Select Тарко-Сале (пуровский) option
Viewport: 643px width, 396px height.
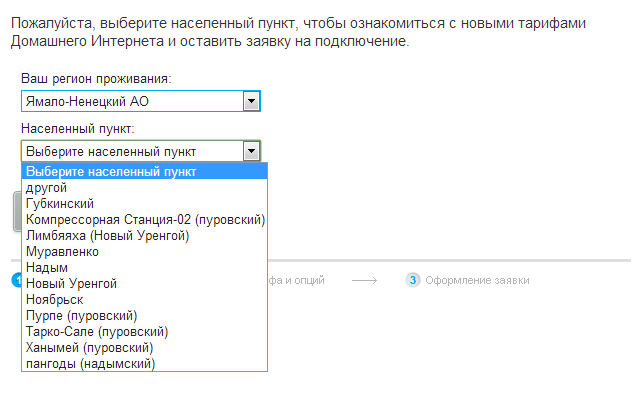[144, 331]
